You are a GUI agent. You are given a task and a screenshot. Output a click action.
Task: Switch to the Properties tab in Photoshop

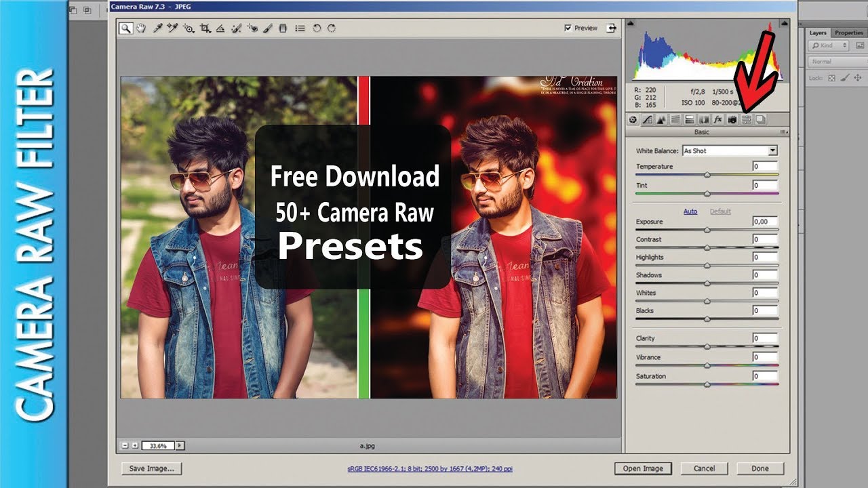coord(849,33)
